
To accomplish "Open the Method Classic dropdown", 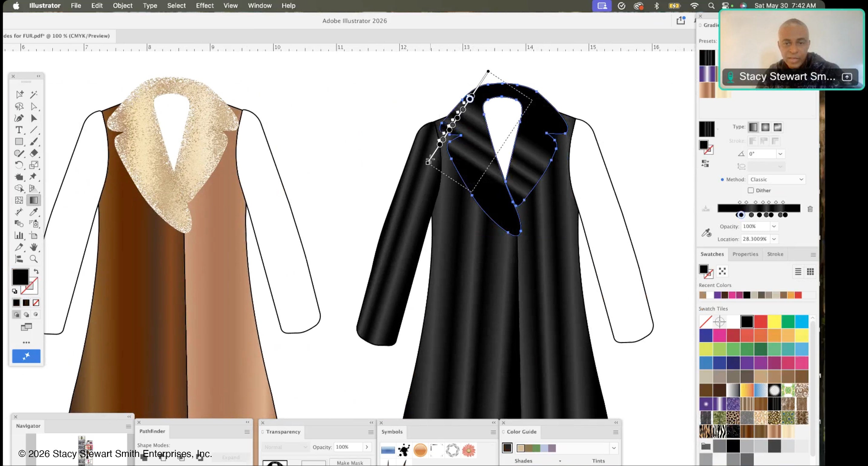I will 777,180.
